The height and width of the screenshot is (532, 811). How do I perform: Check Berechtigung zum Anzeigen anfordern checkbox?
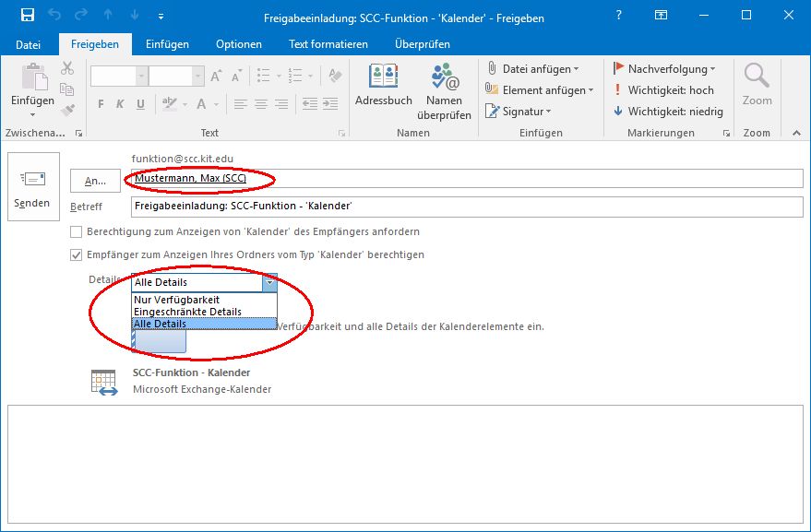(76, 231)
